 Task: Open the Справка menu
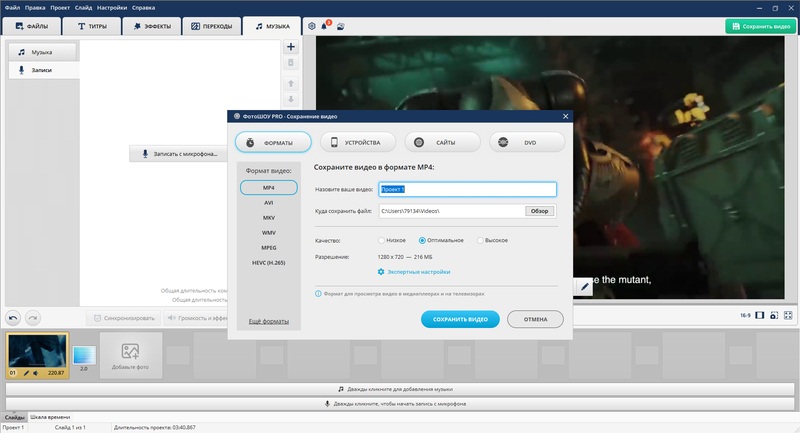143,8
